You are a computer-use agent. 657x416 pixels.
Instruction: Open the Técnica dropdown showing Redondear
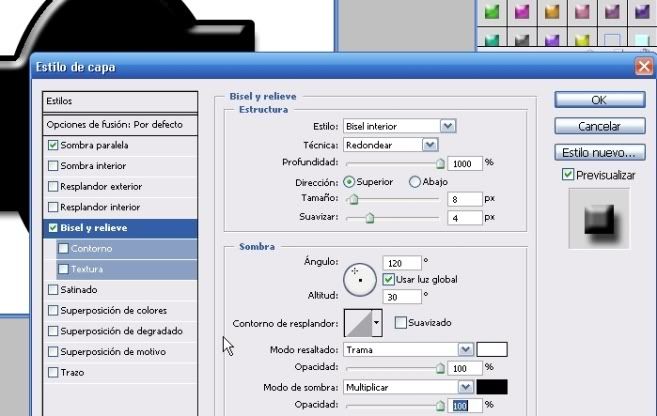(391, 145)
